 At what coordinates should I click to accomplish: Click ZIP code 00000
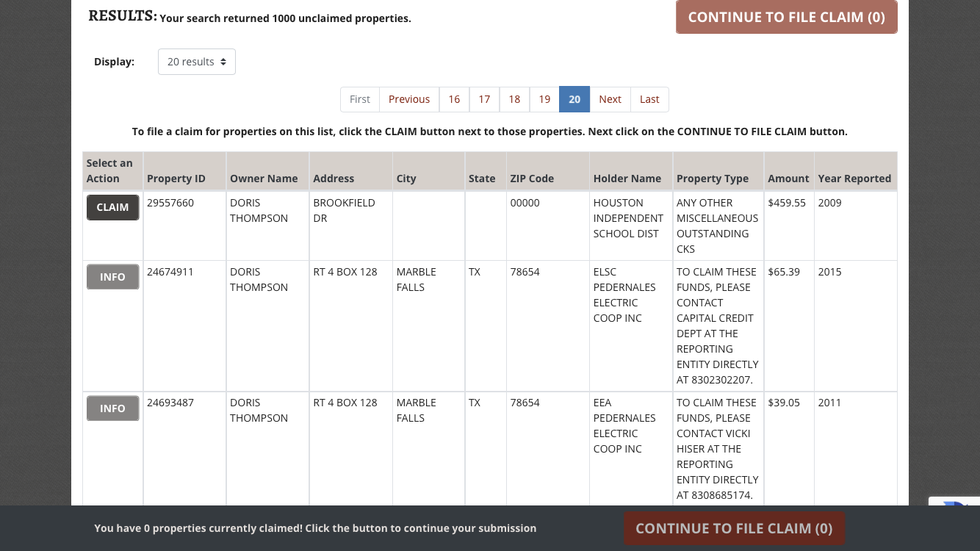[x=525, y=203]
